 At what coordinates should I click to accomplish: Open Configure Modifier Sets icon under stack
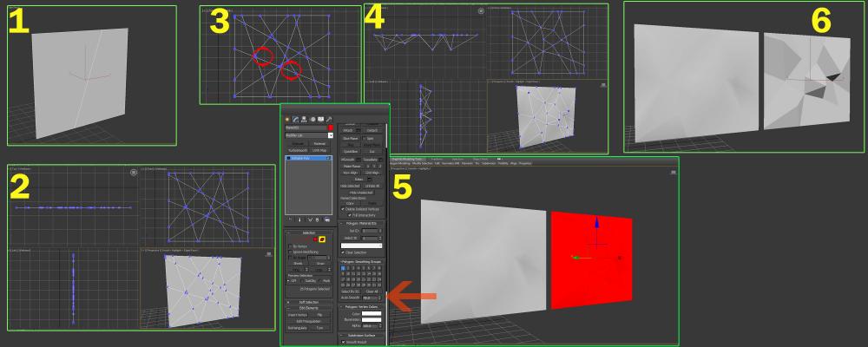click(x=327, y=219)
